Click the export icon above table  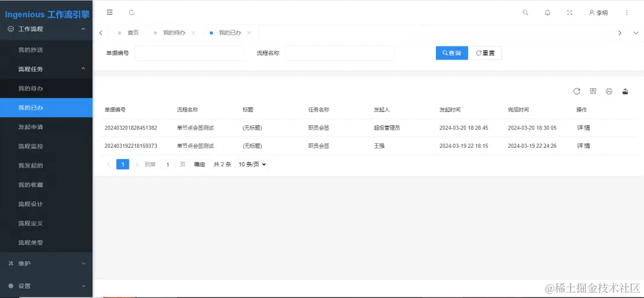coord(625,91)
